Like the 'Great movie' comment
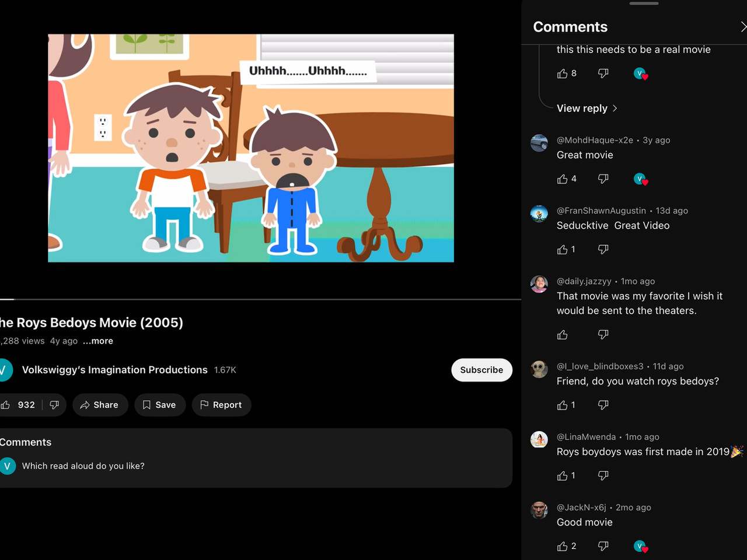The image size is (747, 560). click(563, 179)
